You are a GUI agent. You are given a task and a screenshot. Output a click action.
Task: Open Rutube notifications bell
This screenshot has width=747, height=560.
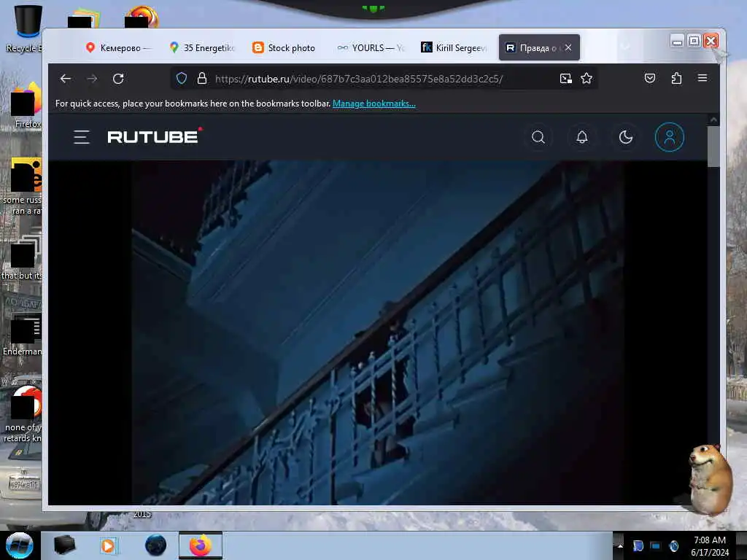[581, 137]
